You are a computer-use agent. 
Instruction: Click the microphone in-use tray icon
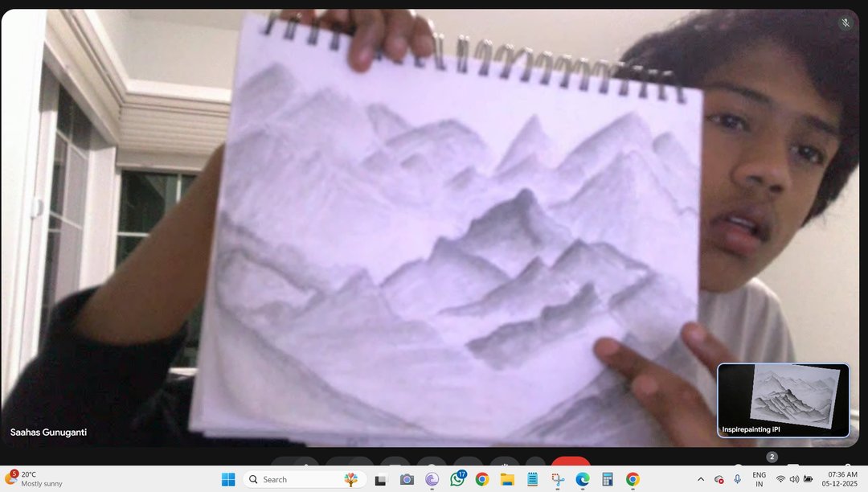[x=737, y=479]
